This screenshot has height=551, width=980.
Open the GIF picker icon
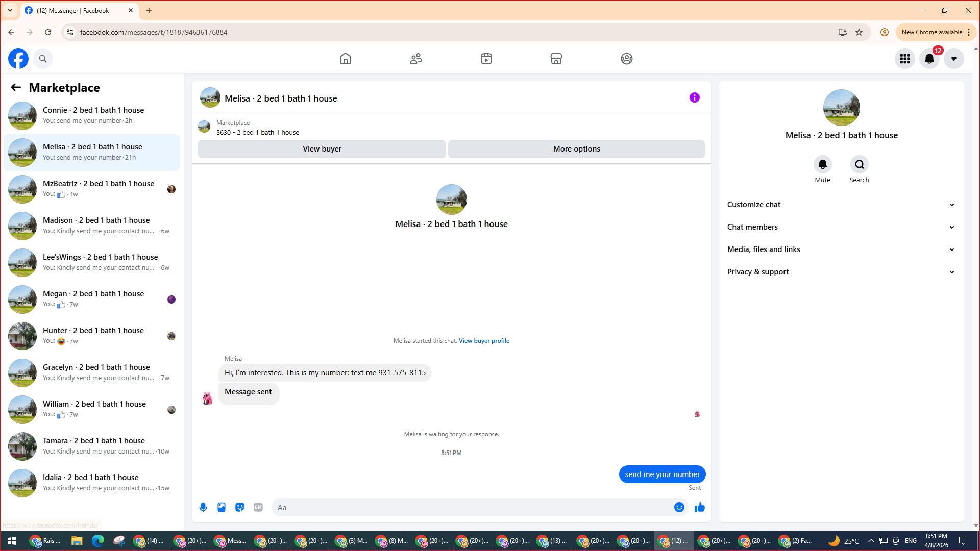[258, 507]
